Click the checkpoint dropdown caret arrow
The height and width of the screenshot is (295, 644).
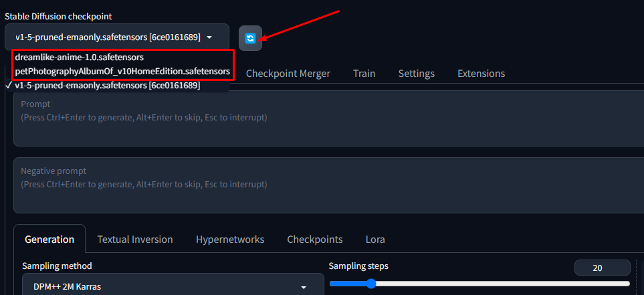tap(209, 37)
